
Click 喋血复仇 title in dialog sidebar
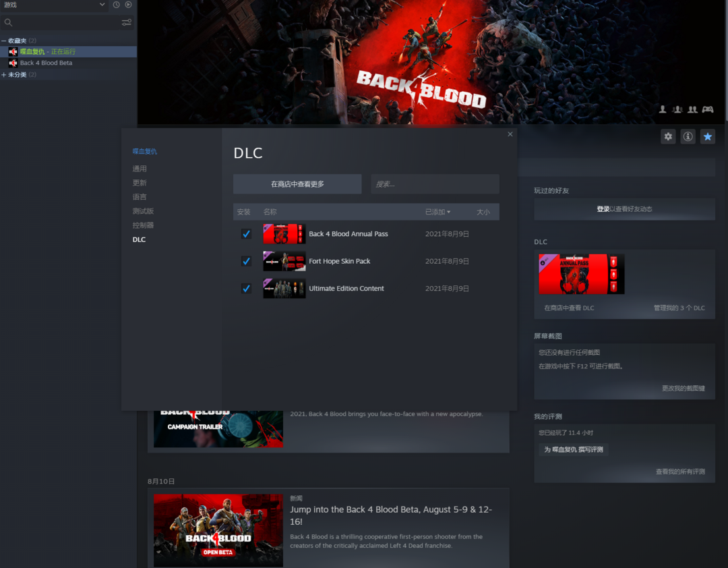[144, 152]
